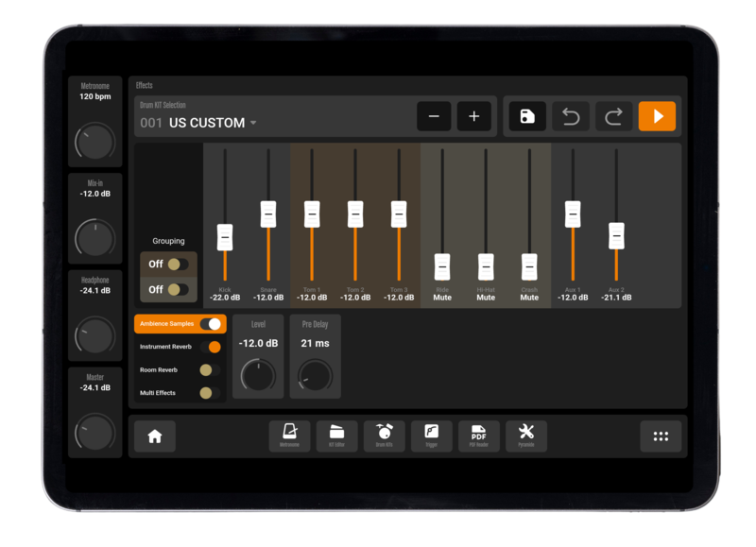Image resolution: width=756 pixels, height=547 pixels.
Task: Toggle the Ambience Samples switch
Action: click(x=211, y=324)
